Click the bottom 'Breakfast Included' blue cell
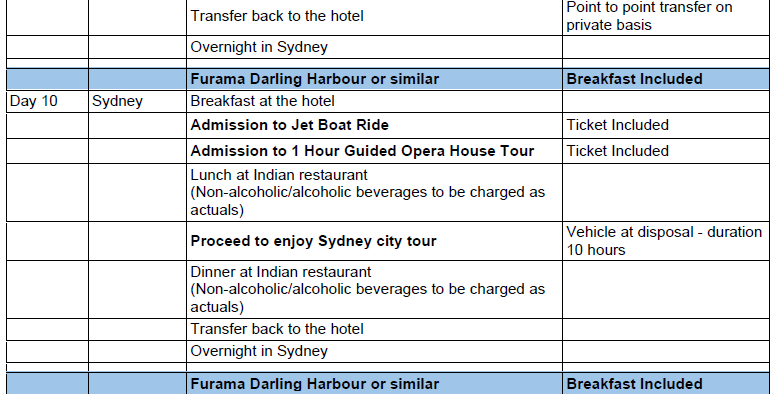779x394 pixels. tap(666, 384)
